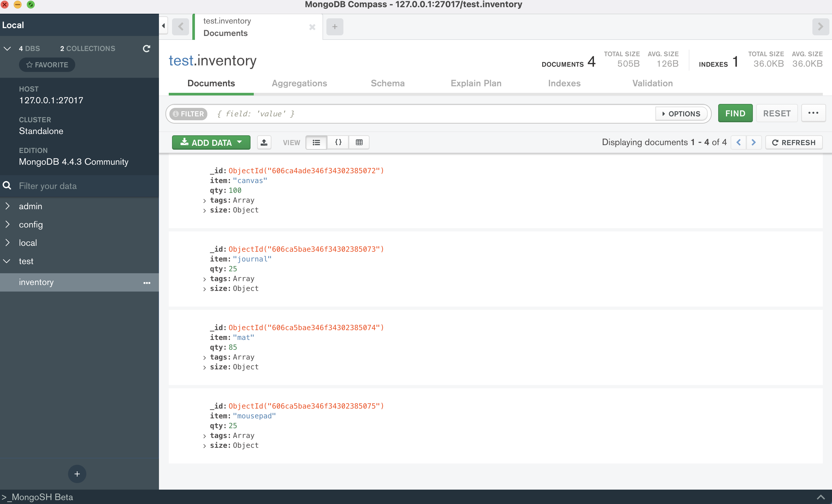832x504 pixels.
Task: Click the create database plus button
Action: 77,474
